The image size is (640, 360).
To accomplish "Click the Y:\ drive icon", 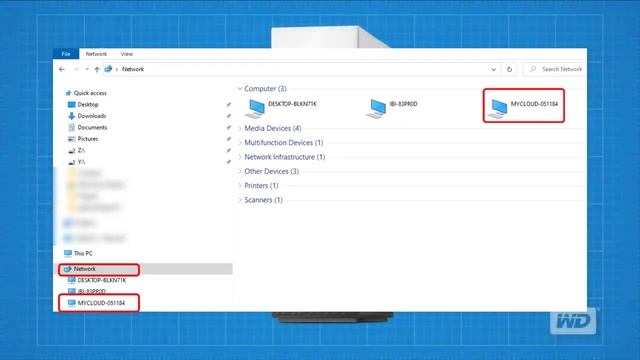I will click(x=71, y=162).
